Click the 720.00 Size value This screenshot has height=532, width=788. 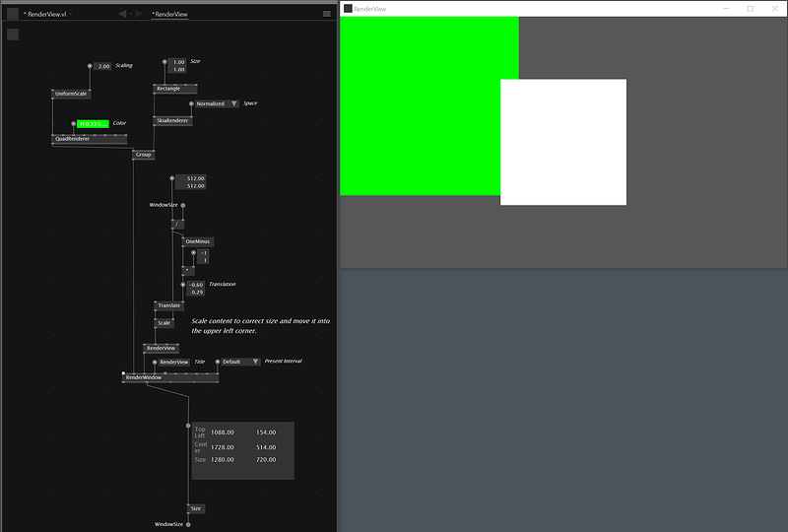(x=266, y=460)
